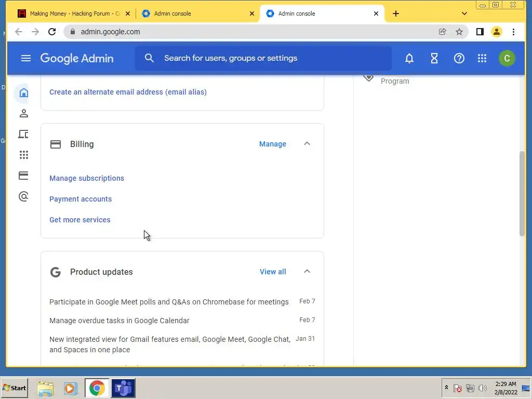Open Get more services
This screenshot has height=399, width=532.
point(79,220)
